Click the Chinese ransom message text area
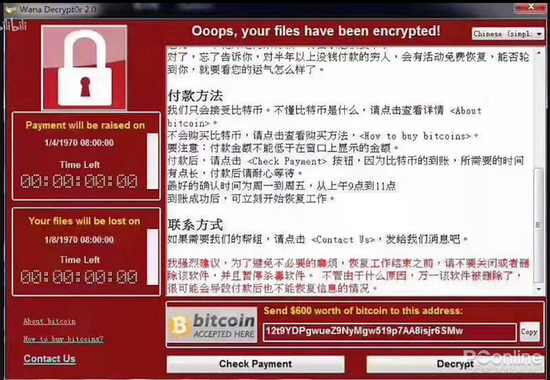Image resolution: width=550 pixels, height=380 pixels. pyautogui.click(x=350, y=171)
